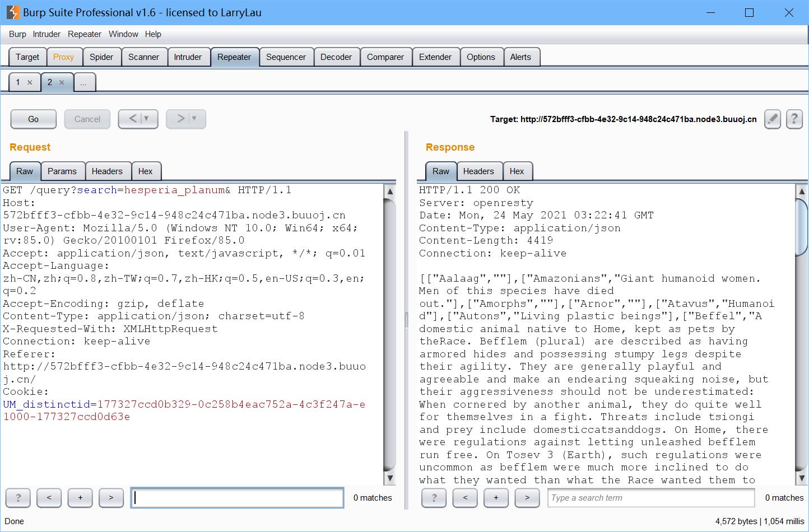
Task: Click response pane scroll down arrow
Action: (x=802, y=478)
